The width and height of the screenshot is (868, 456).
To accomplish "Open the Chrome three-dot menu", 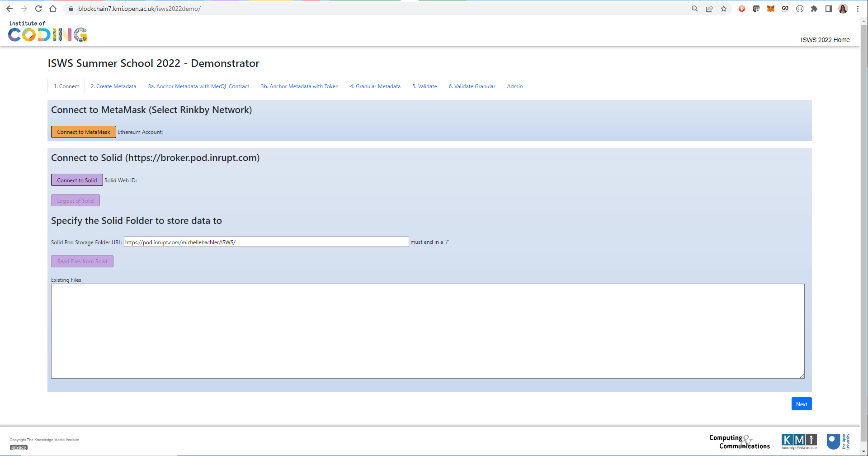I will point(858,9).
